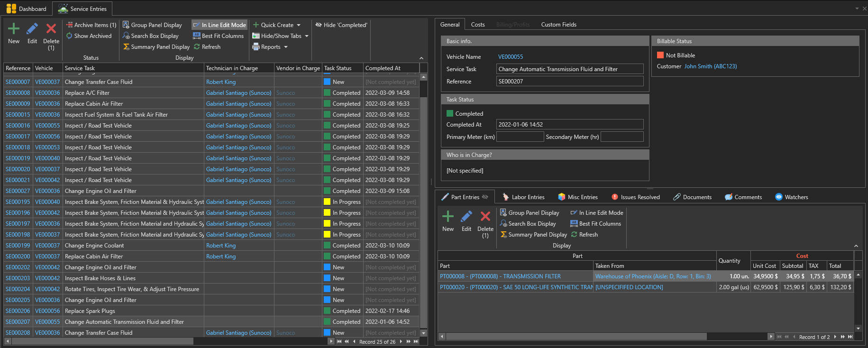Viewport: 868px width, 348px height.
Task: Toggle Hide 'Completed' filter
Action: pos(341,25)
